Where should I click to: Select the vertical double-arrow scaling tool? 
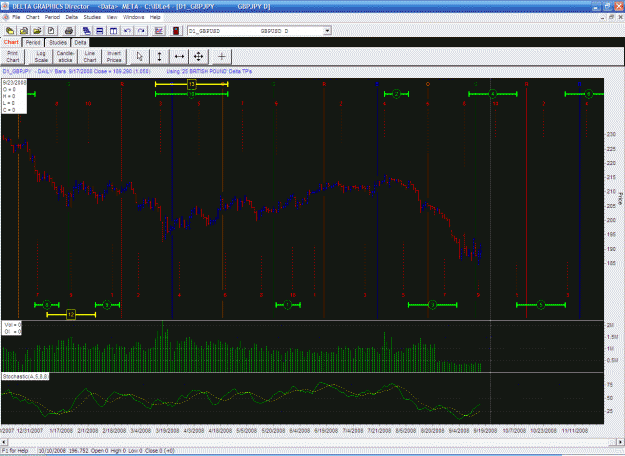159,57
